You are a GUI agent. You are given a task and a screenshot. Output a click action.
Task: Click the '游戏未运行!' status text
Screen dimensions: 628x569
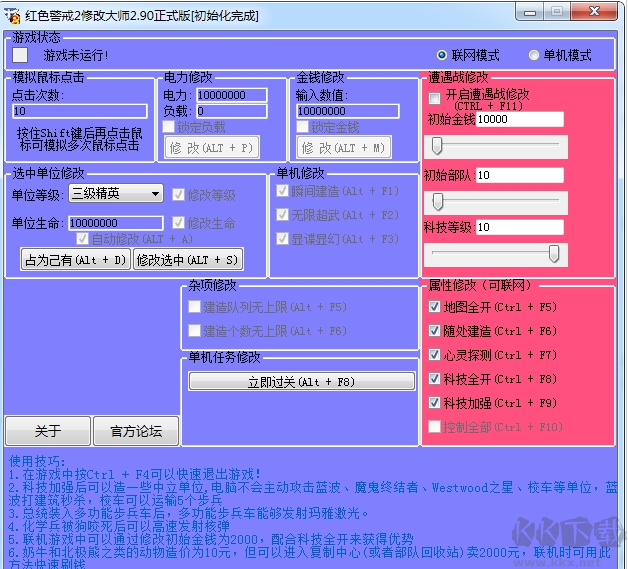[x=76, y=55]
